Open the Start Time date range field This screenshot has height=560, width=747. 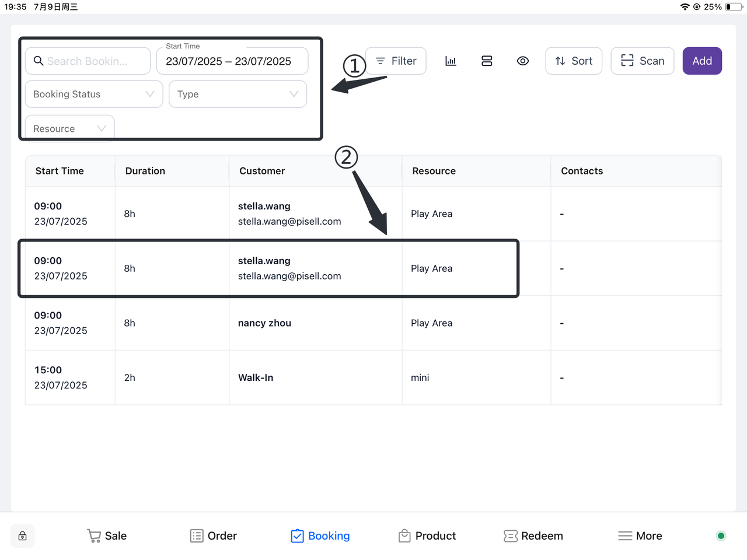point(232,61)
